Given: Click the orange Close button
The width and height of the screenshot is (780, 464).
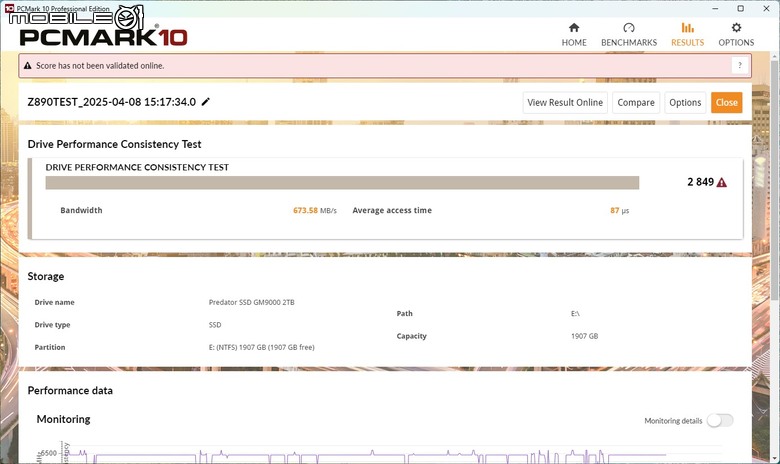Looking at the screenshot, I should pos(726,102).
